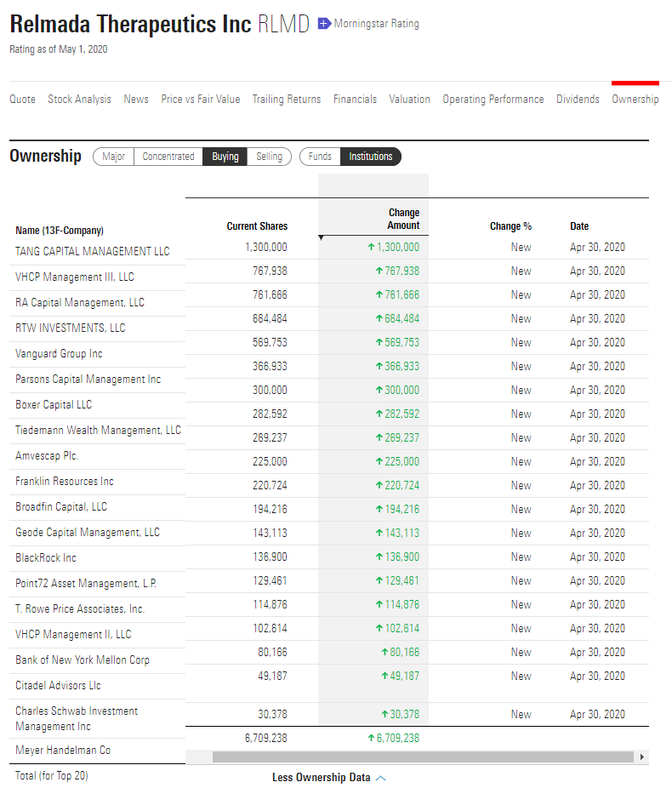The width and height of the screenshot is (672, 788).
Task: Select the Institutions view
Action: pos(371,157)
